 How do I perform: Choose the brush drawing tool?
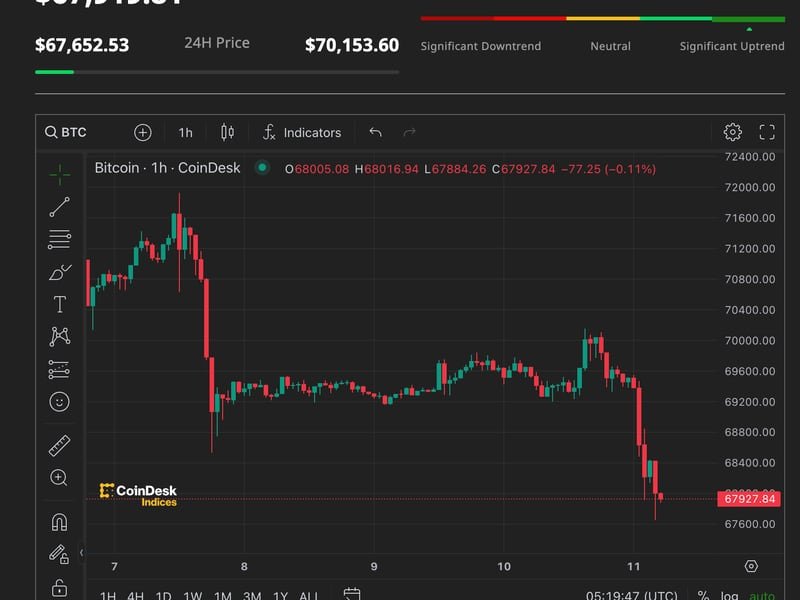click(x=59, y=272)
